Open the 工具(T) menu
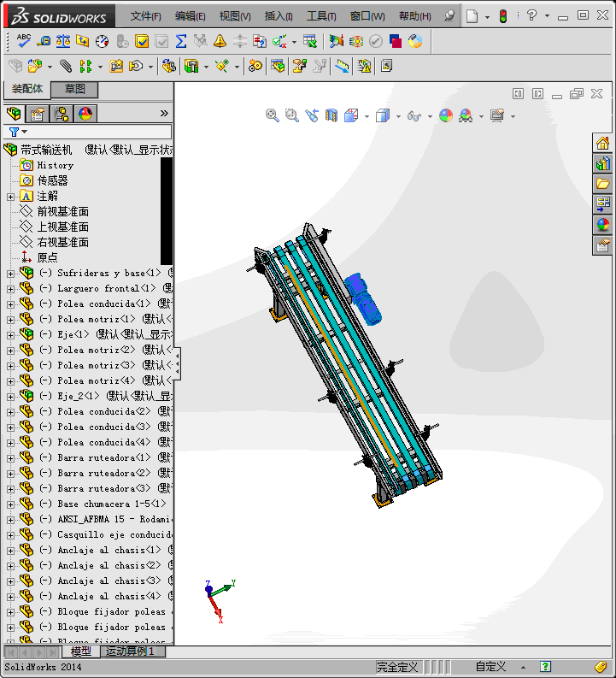The image size is (616, 678). tap(321, 16)
